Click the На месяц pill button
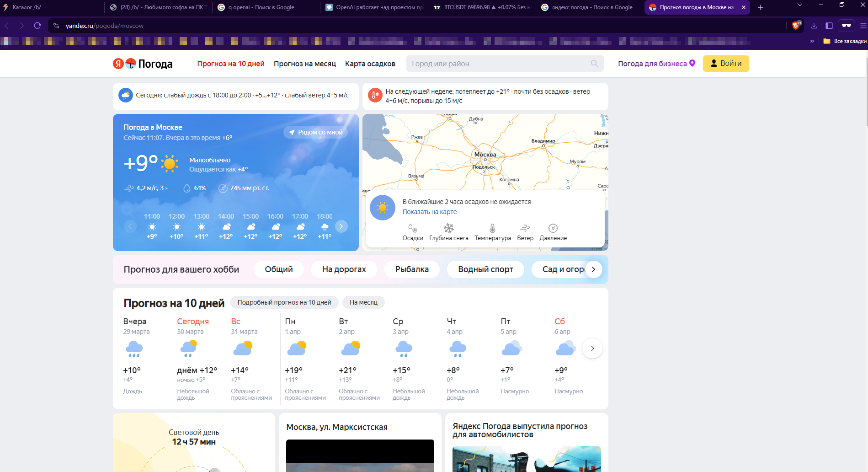The image size is (868, 472). (363, 302)
